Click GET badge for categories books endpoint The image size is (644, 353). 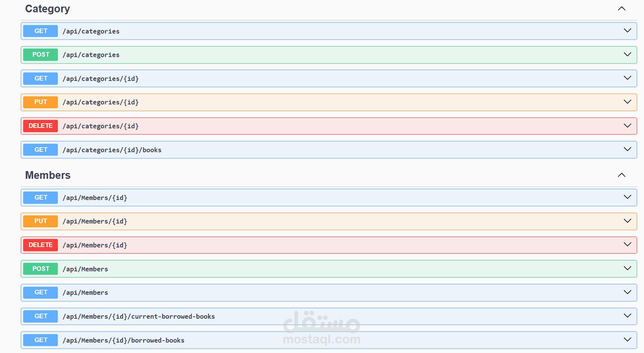[41, 150]
